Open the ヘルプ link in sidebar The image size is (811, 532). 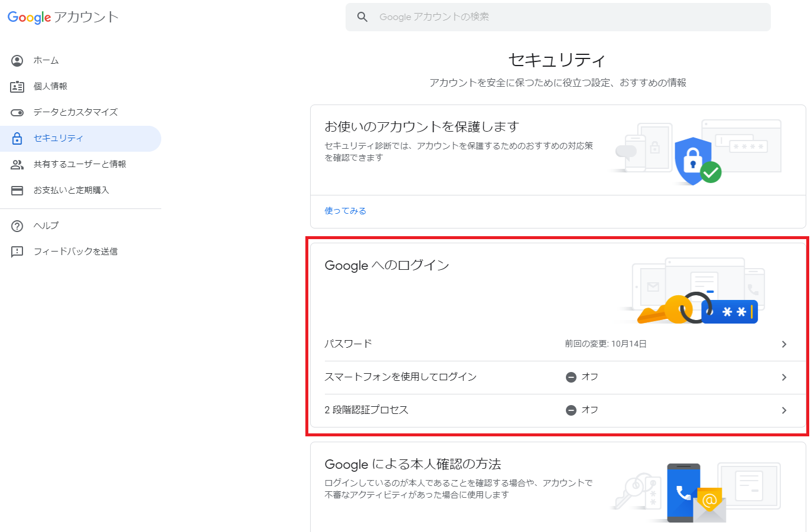point(80,226)
